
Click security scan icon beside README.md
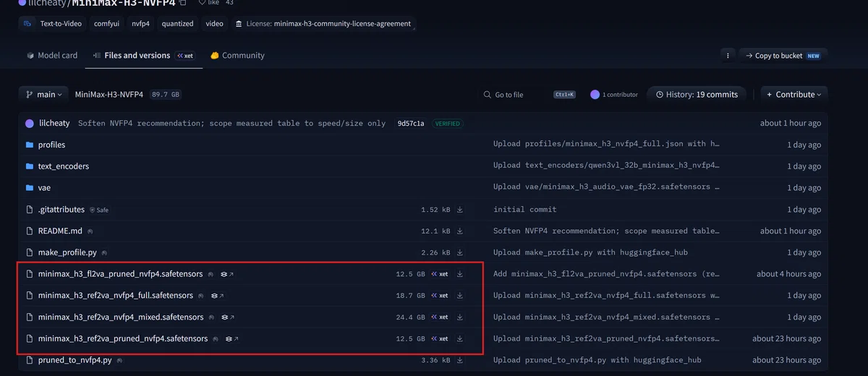[92, 231]
